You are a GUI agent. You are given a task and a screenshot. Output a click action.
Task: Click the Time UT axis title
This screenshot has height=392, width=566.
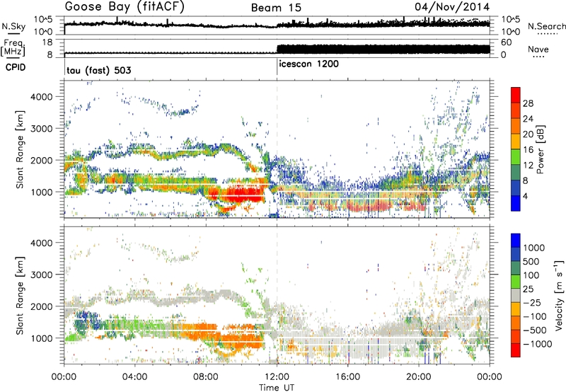pyautogui.click(x=277, y=386)
